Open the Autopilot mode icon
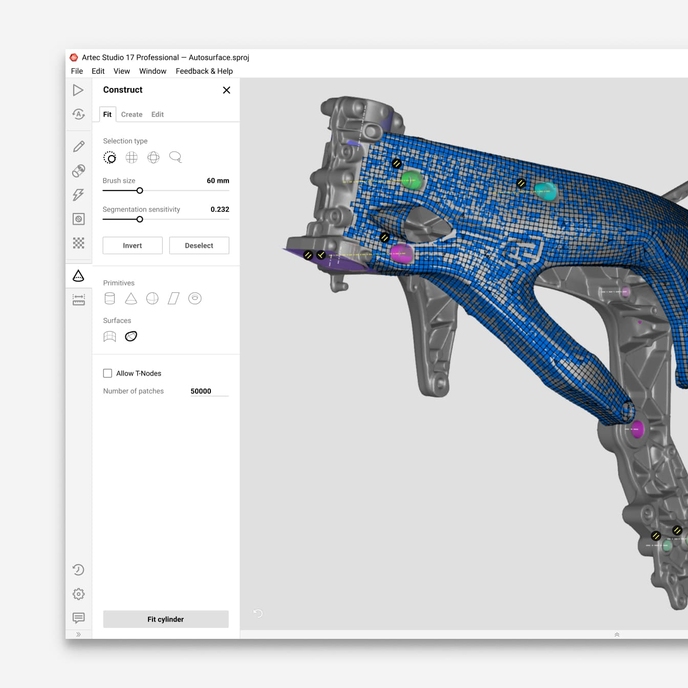This screenshot has height=688, width=688. coord(79,115)
